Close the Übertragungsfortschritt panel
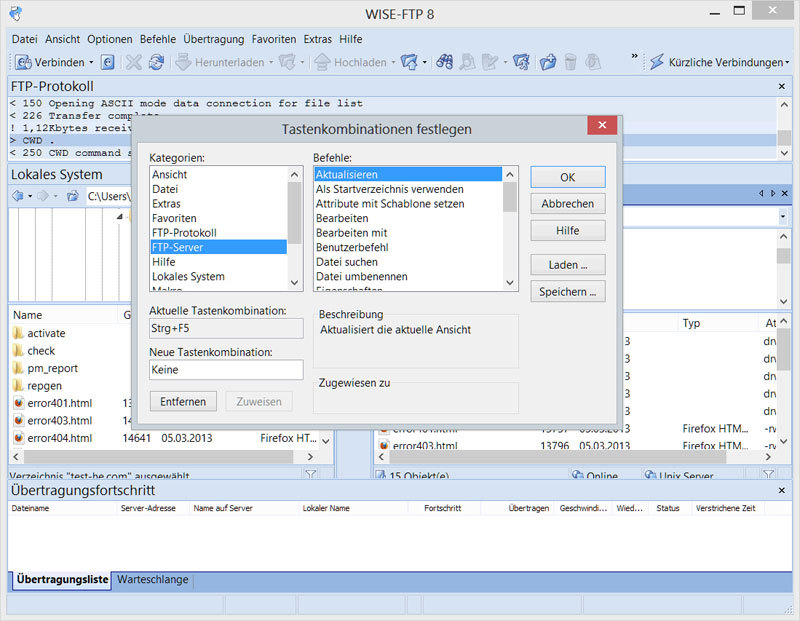The height and width of the screenshot is (621, 800). click(782, 490)
